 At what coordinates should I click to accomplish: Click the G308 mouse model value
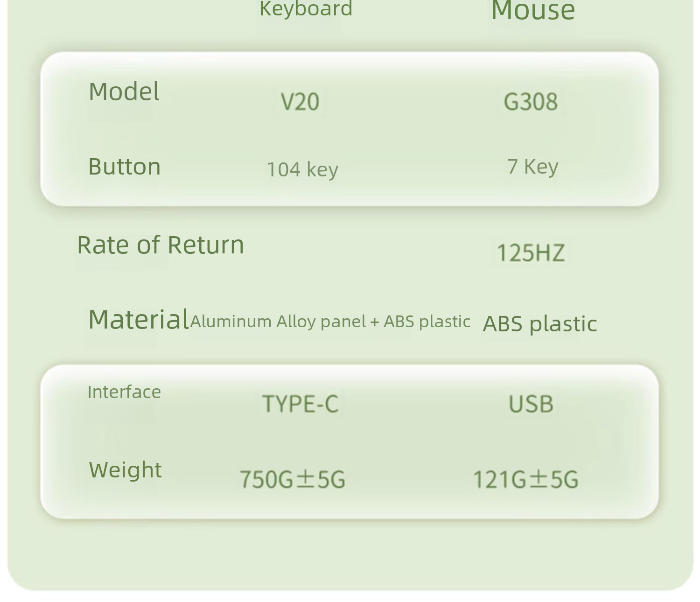tap(531, 102)
